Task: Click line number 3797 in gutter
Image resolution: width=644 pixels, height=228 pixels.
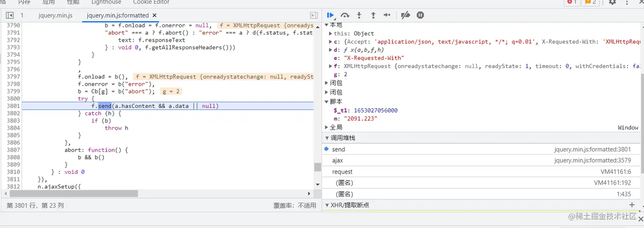Action: click(x=13, y=77)
